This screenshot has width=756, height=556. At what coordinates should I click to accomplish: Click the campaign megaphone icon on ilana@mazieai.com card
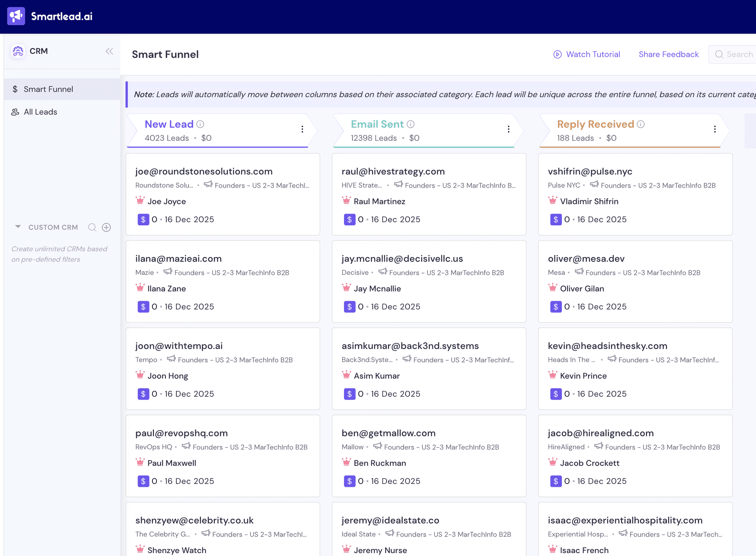(x=168, y=272)
